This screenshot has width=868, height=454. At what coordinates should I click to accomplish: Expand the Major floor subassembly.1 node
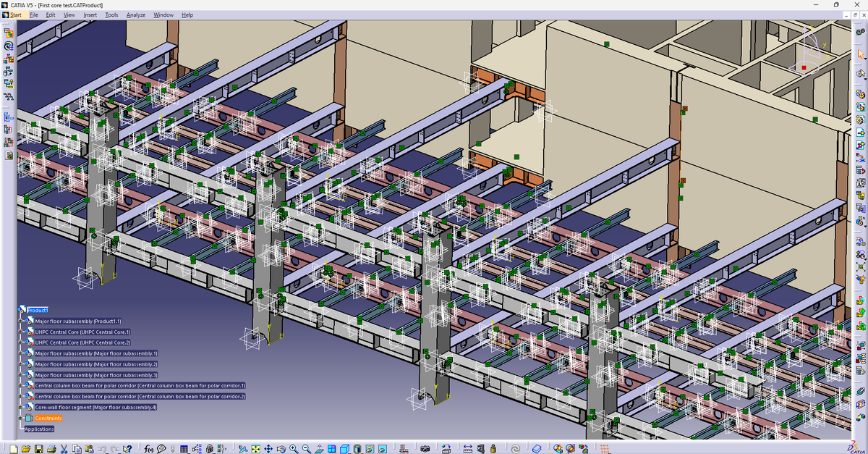pyautogui.click(x=22, y=353)
